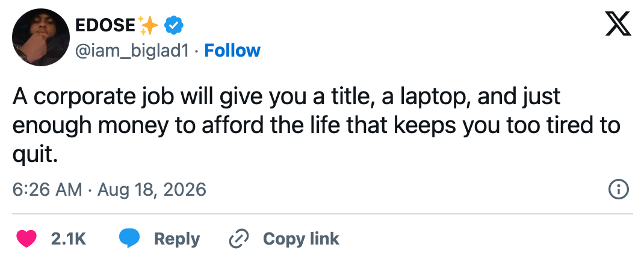
Task: Click the Aug 18, 2026 date
Action: [x=152, y=190]
